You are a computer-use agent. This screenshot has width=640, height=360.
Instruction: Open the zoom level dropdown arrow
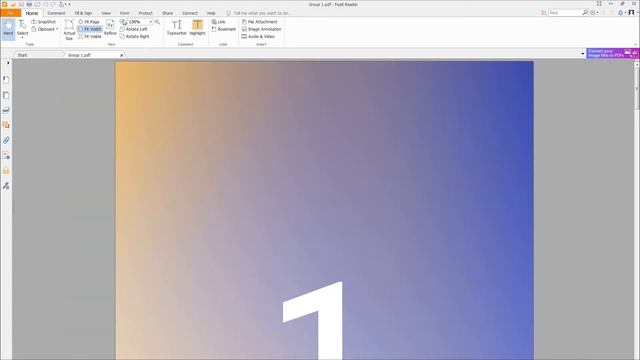click(x=151, y=22)
